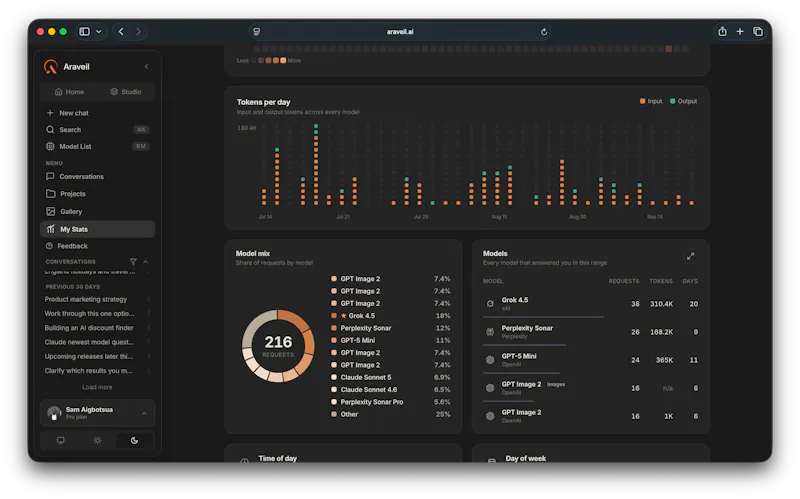Reload the page in Safari

544,32
